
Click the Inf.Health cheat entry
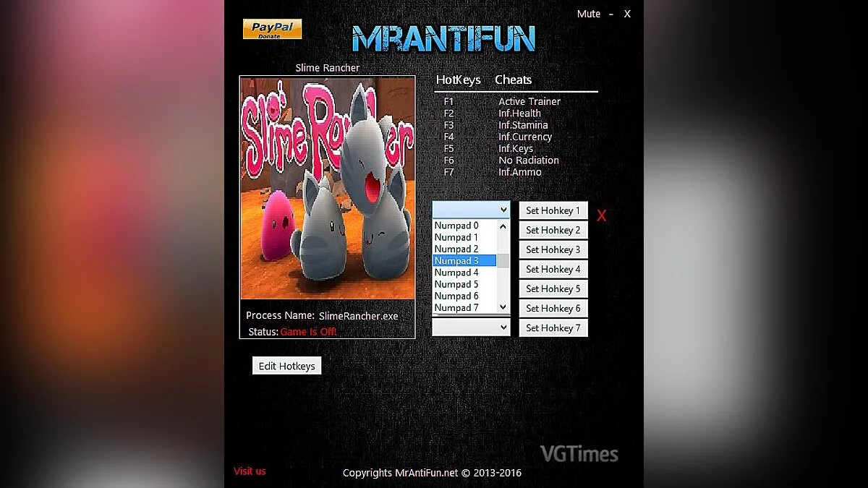point(519,114)
